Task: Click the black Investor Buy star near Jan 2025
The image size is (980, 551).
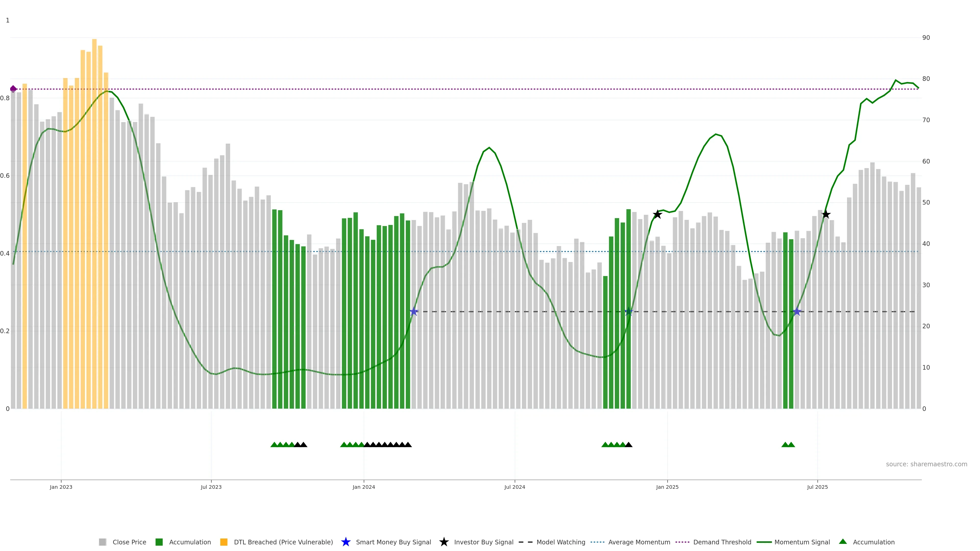Action: [657, 215]
